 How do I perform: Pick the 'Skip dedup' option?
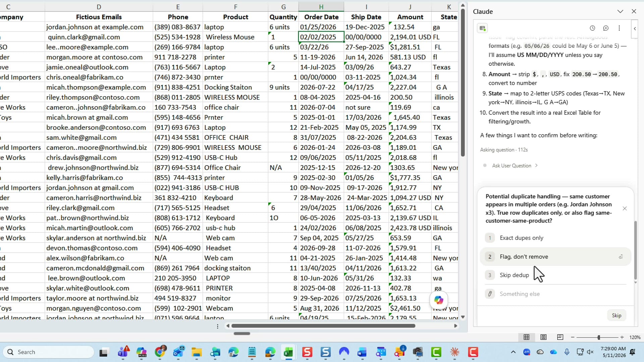tap(555, 275)
